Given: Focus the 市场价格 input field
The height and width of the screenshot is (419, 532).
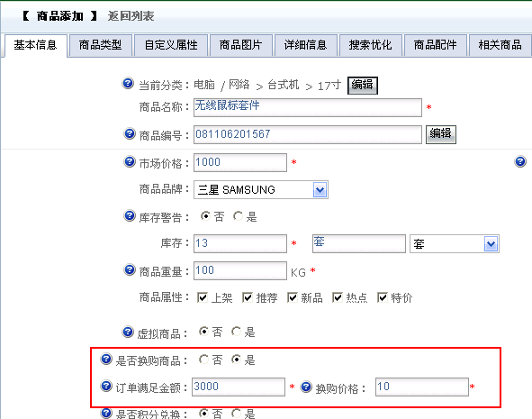Looking at the screenshot, I should 240,162.
